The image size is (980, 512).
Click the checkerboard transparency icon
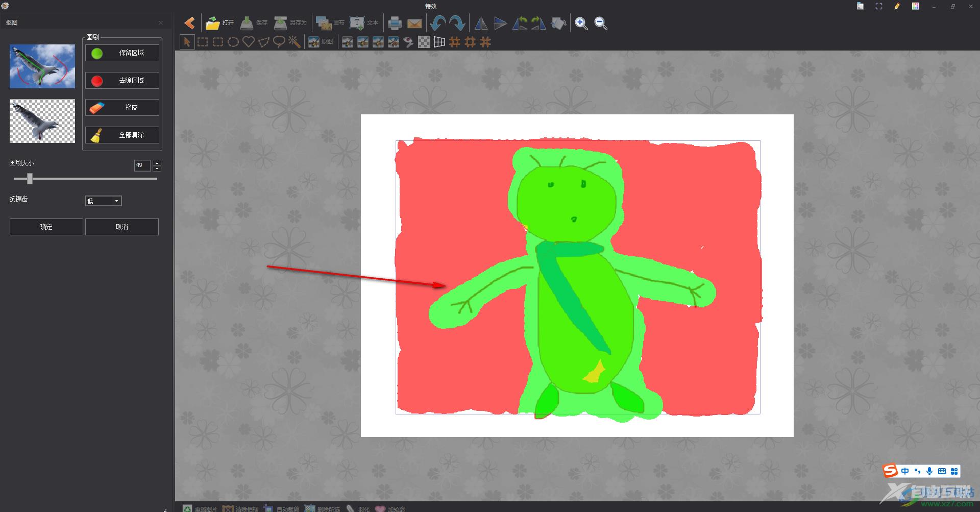(x=424, y=42)
